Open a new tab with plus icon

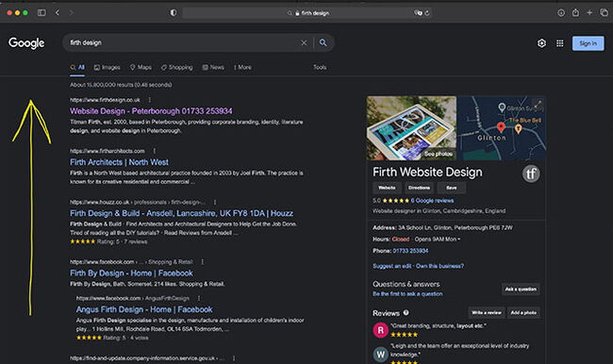pyautogui.click(x=589, y=13)
